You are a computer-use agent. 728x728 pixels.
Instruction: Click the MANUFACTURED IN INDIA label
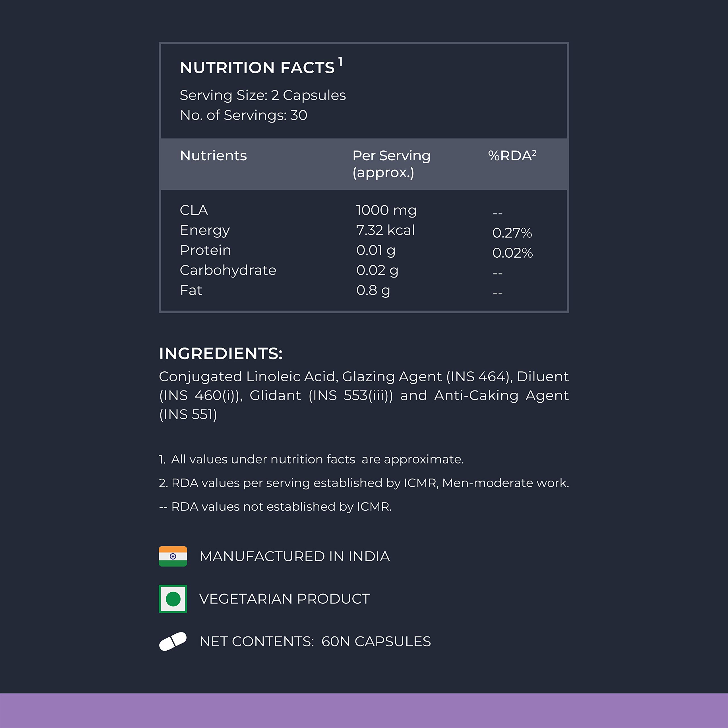tap(295, 557)
